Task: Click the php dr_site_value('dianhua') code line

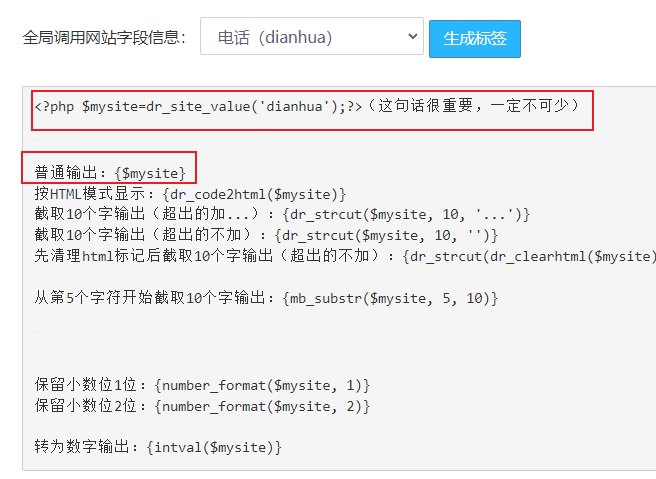Action: [198, 106]
